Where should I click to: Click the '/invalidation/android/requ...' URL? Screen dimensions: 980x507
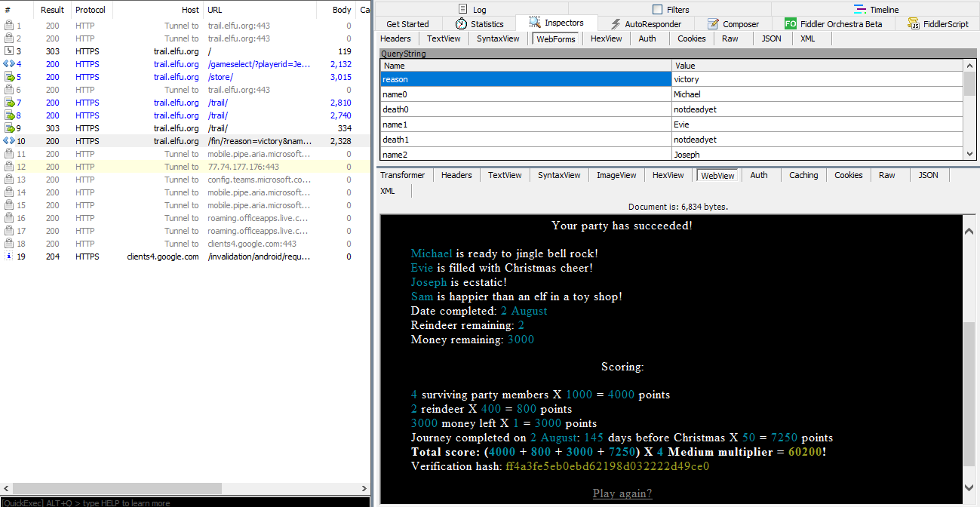(x=259, y=257)
